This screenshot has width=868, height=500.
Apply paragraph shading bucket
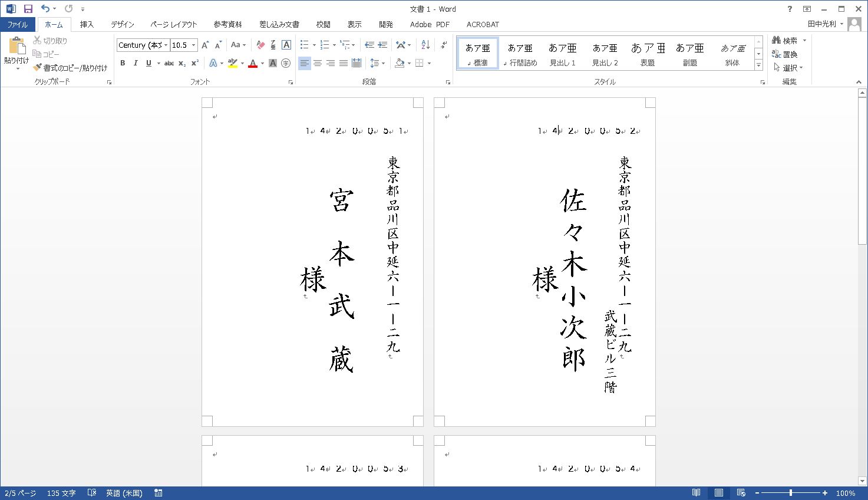click(400, 63)
